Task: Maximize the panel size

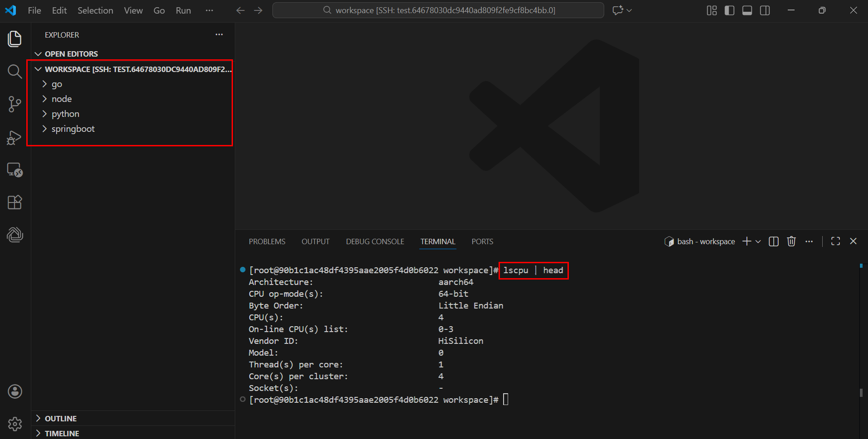Action: click(836, 241)
